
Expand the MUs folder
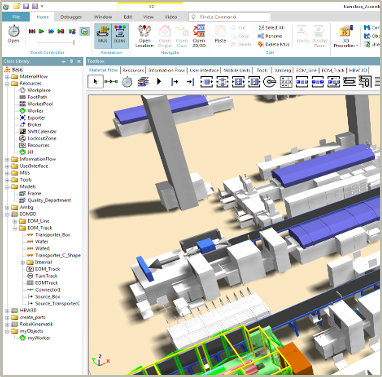pyautogui.click(x=7, y=173)
